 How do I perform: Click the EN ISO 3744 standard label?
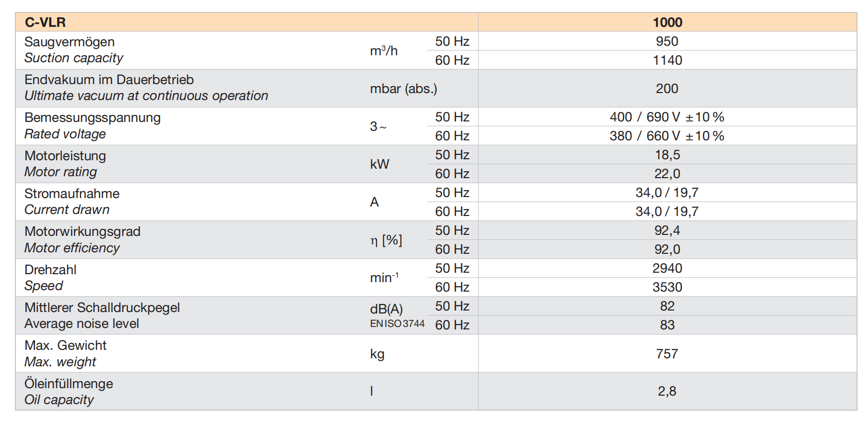click(x=397, y=323)
